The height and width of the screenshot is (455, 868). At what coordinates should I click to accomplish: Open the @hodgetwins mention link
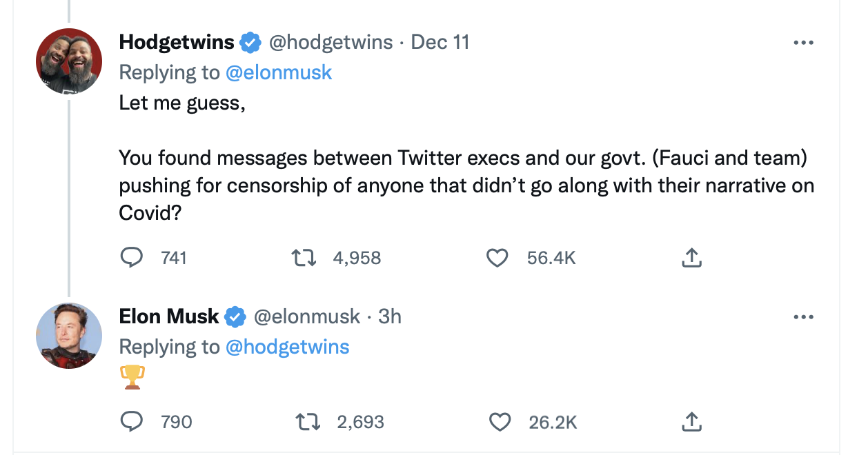pyautogui.click(x=288, y=346)
